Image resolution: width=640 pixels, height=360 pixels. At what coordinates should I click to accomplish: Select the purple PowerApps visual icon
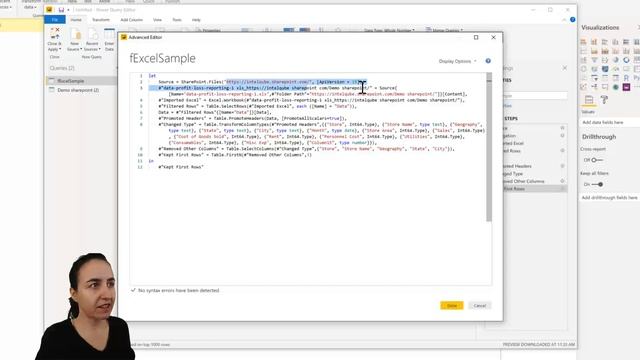point(626,87)
